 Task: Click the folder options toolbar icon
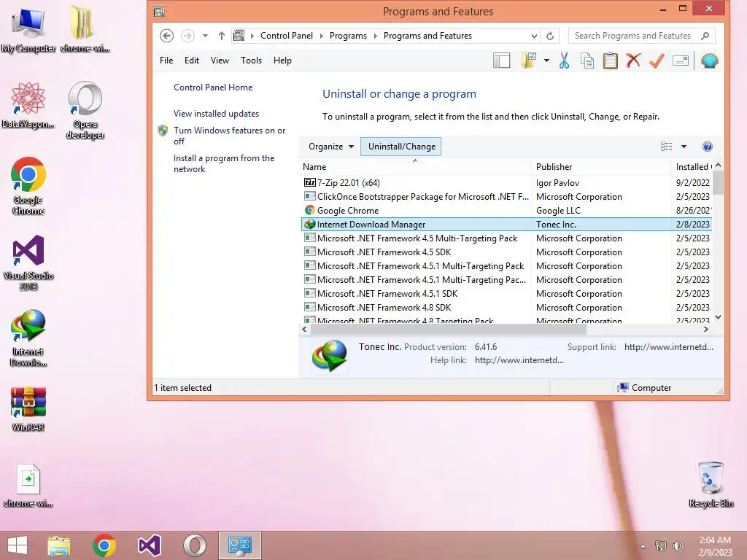coord(529,61)
